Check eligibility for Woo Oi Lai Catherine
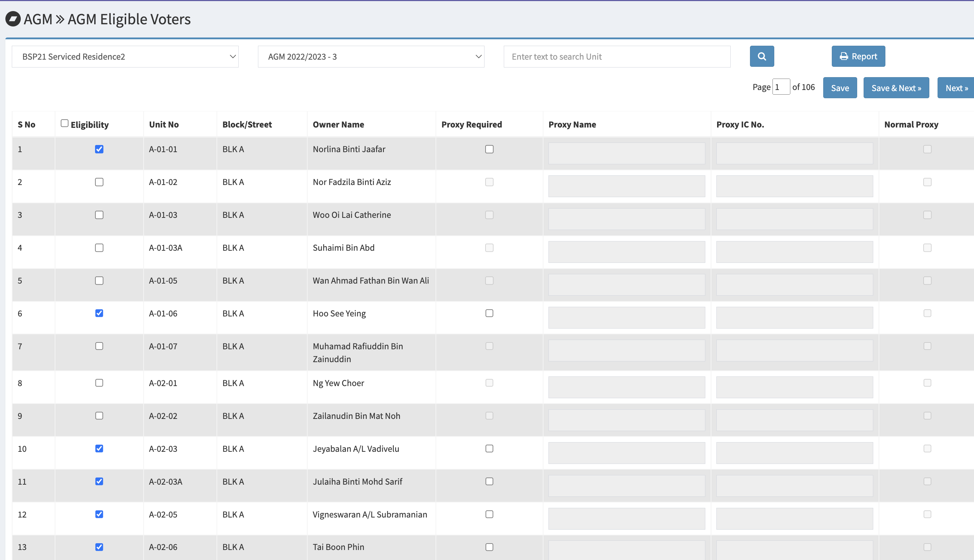This screenshot has height=560, width=974. coord(99,215)
